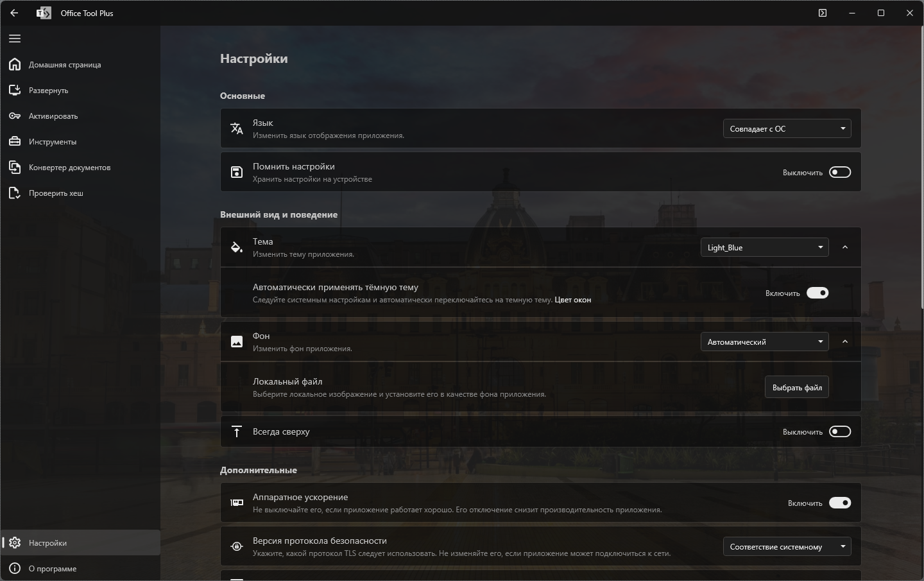The height and width of the screenshot is (581, 924).
Task: Click the Аппаратное ускорение title text
Action: (x=300, y=497)
